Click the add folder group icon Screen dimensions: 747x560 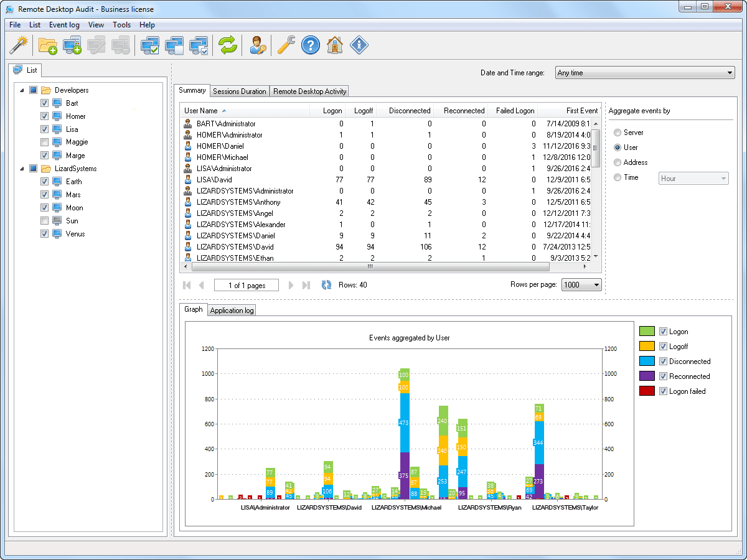[x=48, y=45]
